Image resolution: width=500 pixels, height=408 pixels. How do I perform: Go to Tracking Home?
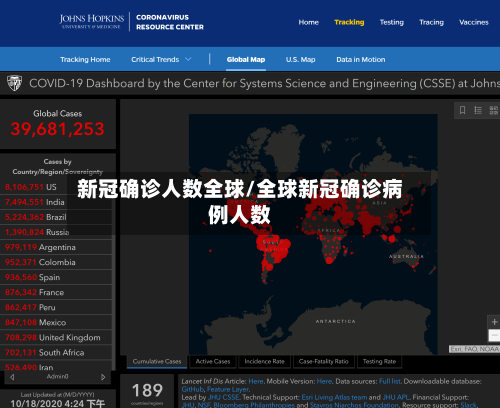[85, 59]
